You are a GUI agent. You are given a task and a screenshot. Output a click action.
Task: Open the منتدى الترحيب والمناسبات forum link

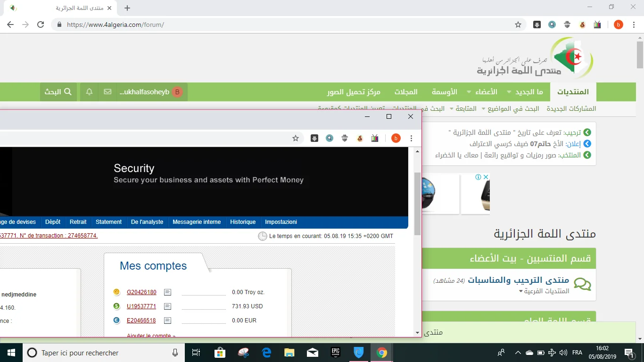pos(518,280)
